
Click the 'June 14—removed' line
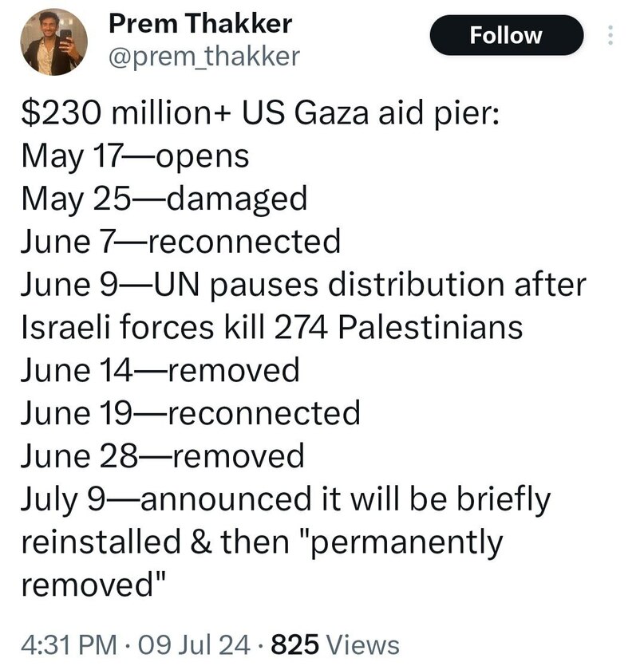coord(160,370)
